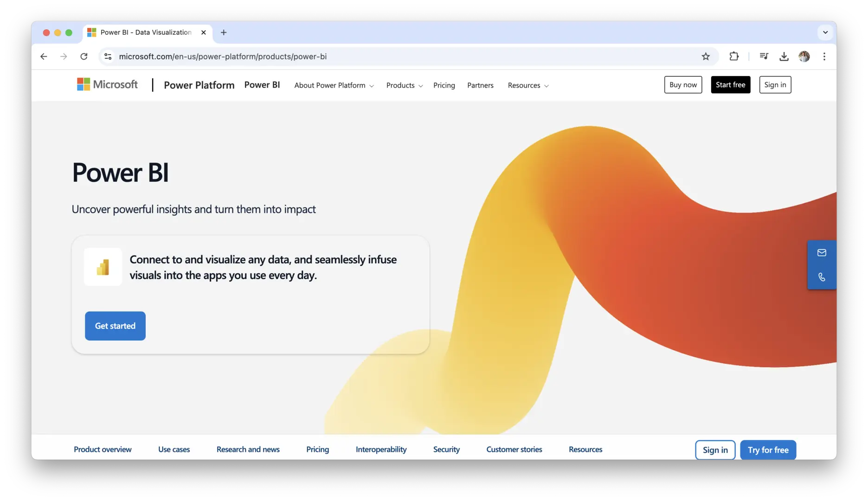
Task: Click Sign in in the header
Action: tap(775, 85)
